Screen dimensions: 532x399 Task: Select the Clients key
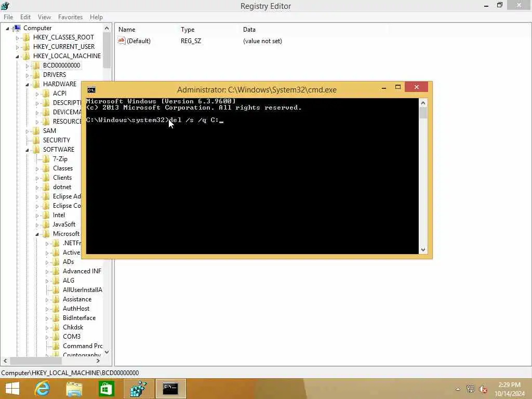[62, 178]
